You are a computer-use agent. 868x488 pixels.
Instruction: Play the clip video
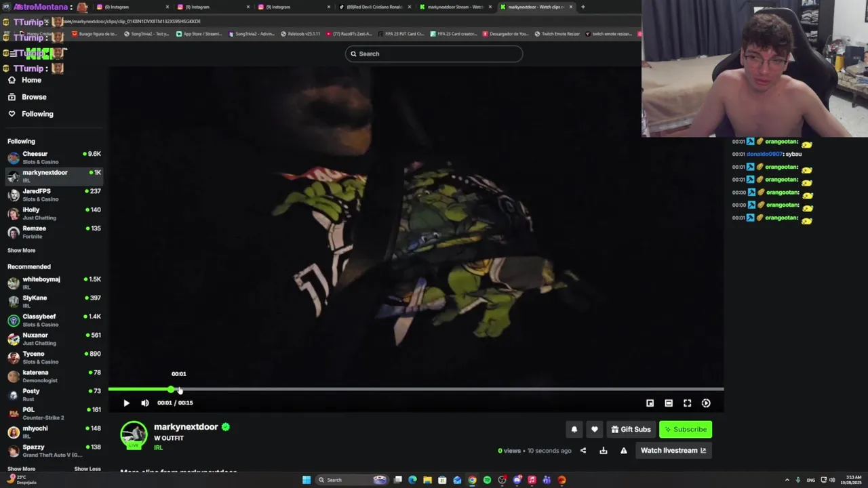point(126,403)
